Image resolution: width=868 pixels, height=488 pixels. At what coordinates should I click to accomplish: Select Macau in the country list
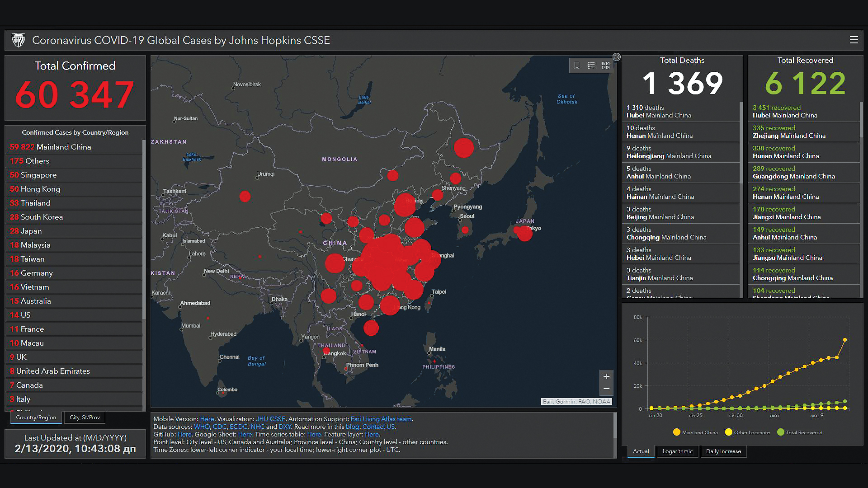pos(73,343)
